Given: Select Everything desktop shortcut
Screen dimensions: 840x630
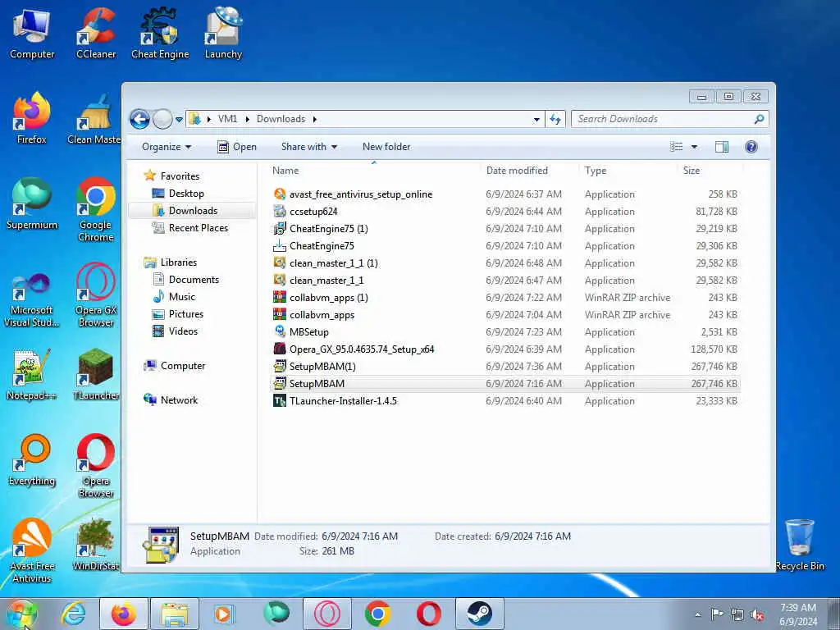Looking at the screenshot, I should 32,461.
